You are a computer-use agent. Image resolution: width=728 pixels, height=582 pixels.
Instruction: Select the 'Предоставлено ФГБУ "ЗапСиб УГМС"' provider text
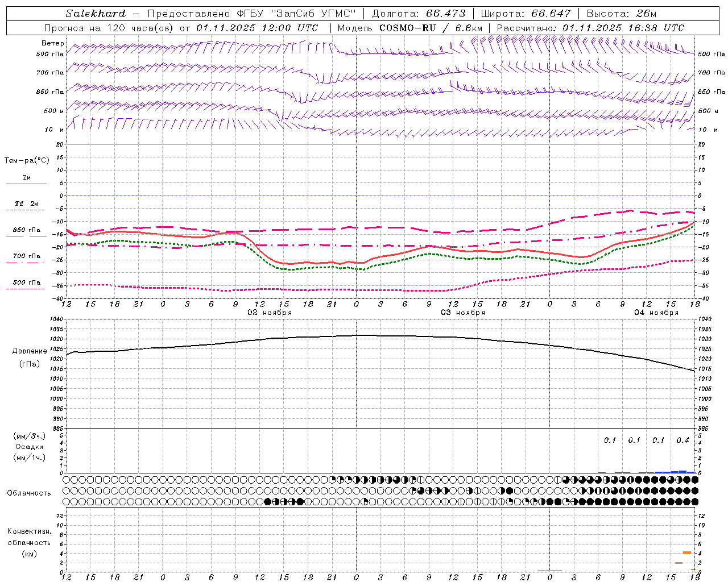252,14
